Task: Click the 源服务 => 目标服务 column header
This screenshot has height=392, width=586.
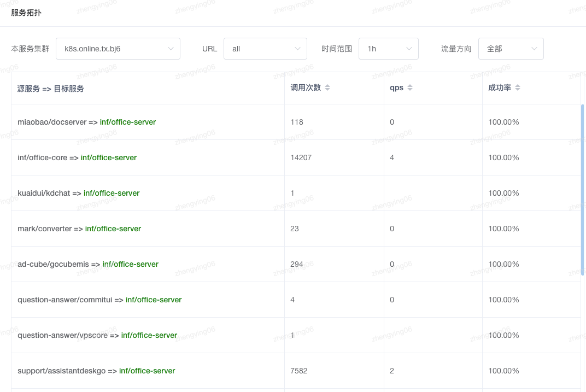Action: [x=50, y=89]
